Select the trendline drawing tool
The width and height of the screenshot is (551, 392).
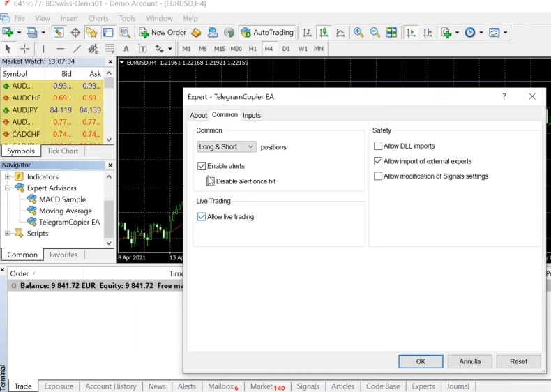(x=77, y=49)
